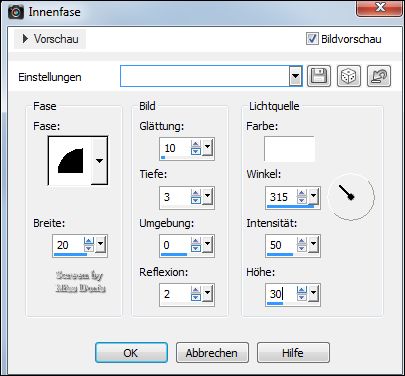Click the Höhe value field showing 30

(x=282, y=294)
